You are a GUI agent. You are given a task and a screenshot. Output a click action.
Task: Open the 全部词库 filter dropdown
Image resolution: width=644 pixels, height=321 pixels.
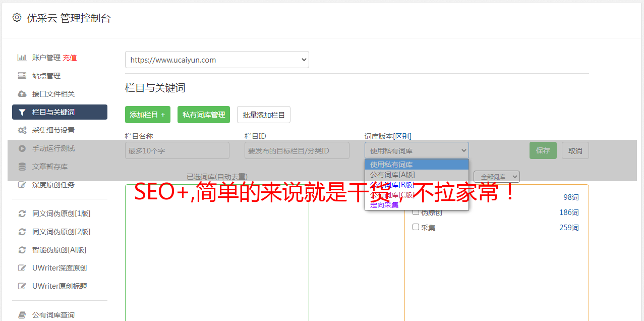pos(497,177)
